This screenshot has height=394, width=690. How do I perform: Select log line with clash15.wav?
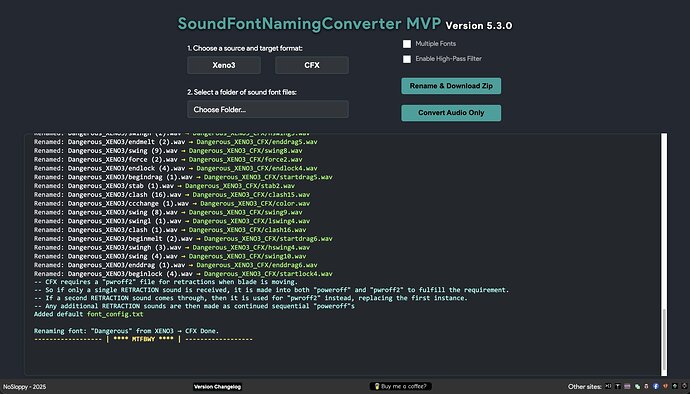point(172,195)
